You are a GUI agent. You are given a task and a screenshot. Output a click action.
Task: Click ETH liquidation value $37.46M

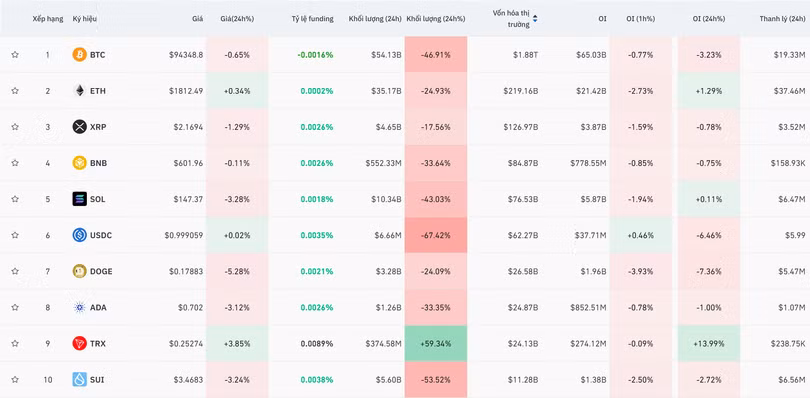tap(789, 90)
